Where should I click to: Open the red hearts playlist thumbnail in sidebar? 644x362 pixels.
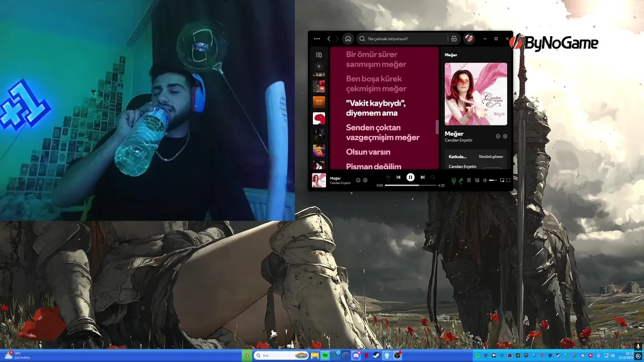click(318, 86)
